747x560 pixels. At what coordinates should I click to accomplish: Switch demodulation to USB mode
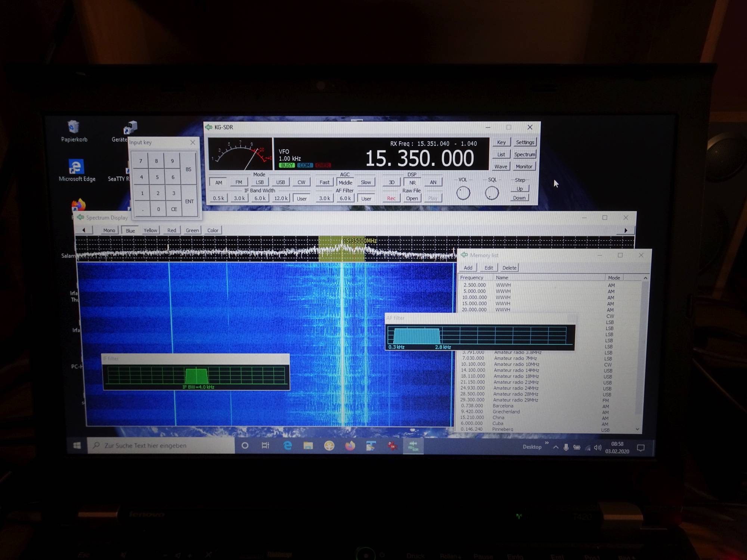coord(280,182)
